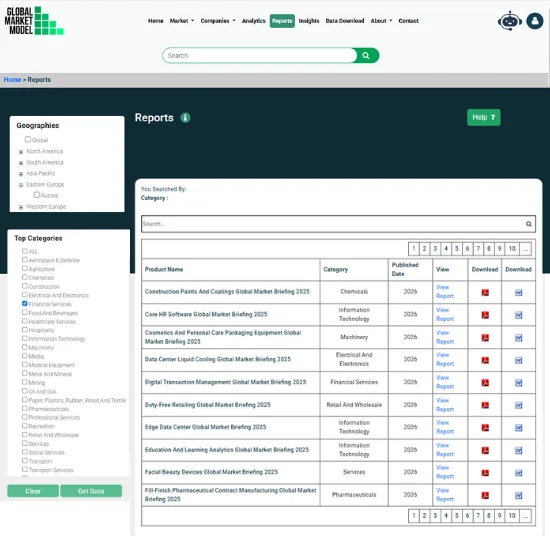Viewport: 550px width, 550px height.
Task: Download chart file for Cosmetics And Personal Care Packaging report
Action: (518, 337)
